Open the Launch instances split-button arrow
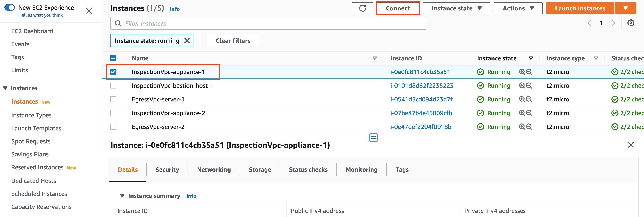Image resolution: width=644 pixels, height=217 pixels. (x=626, y=8)
